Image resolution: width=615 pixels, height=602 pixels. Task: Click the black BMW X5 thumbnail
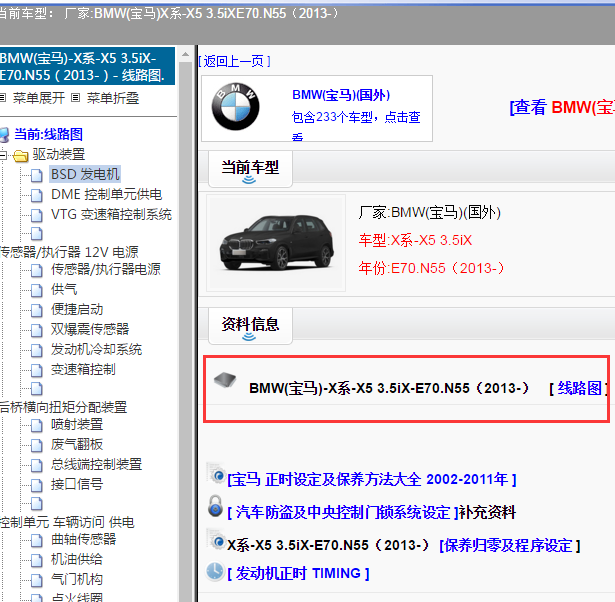click(x=276, y=243)
